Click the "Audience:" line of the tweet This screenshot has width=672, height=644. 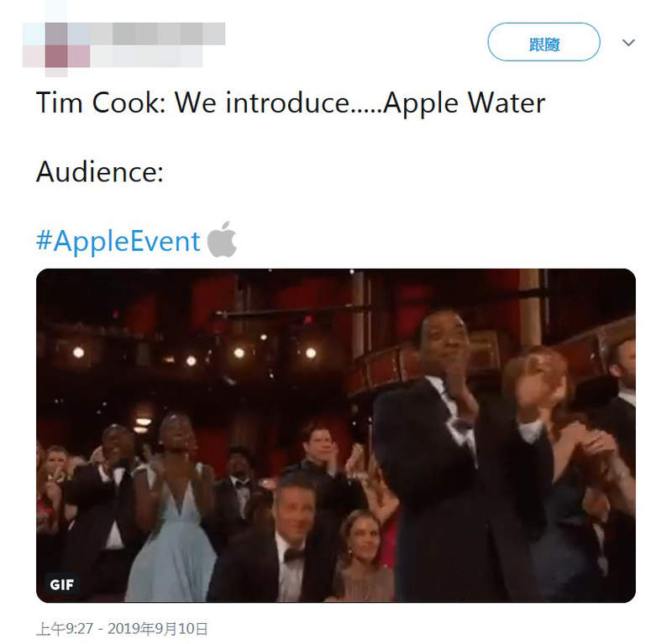[x=99, y=172]
